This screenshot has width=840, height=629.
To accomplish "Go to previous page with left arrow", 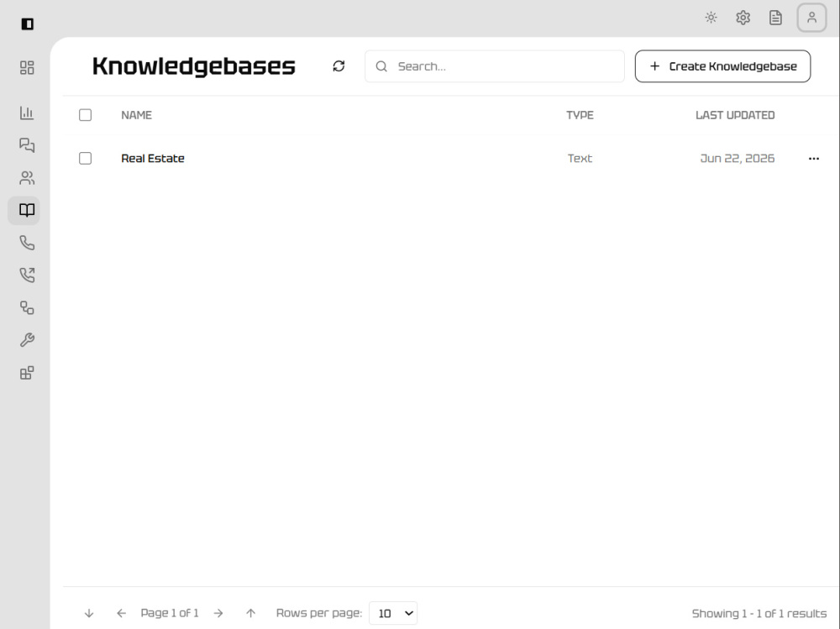I will pyautogui.click(x=122, y=613).
